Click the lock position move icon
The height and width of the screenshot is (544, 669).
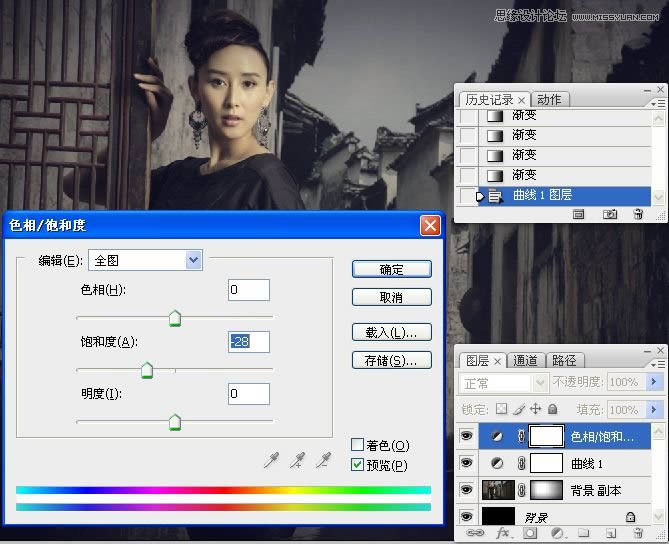(x=535, y=409)
